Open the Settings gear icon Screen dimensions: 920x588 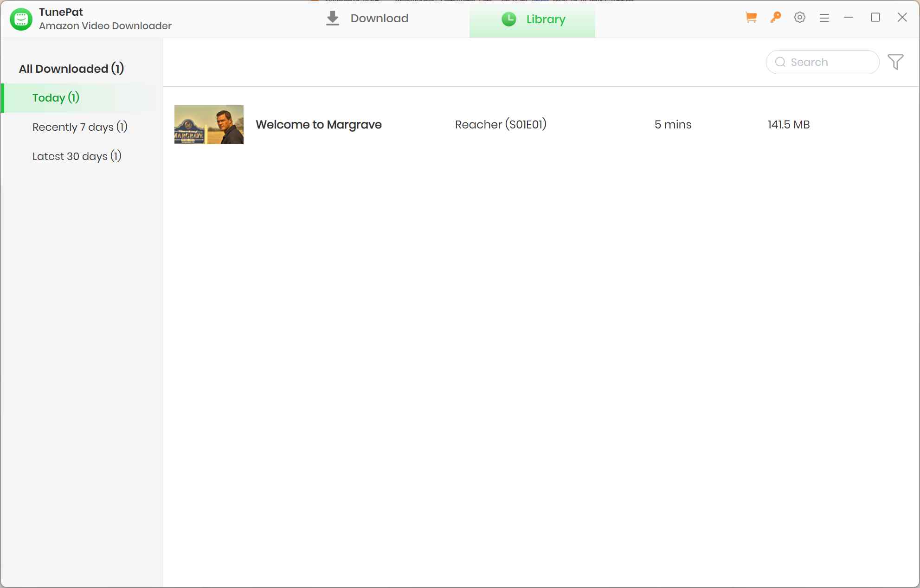tap(800, 17)
